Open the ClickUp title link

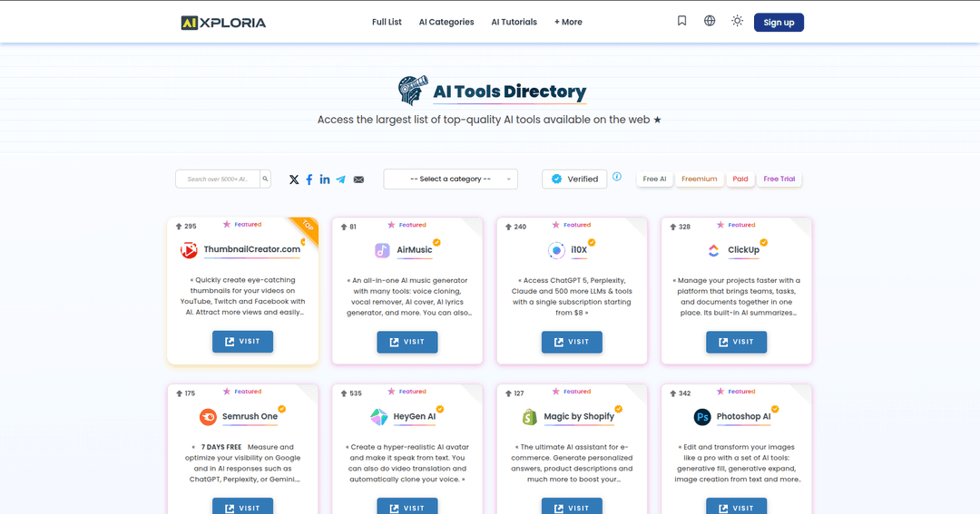click(744, 250)
